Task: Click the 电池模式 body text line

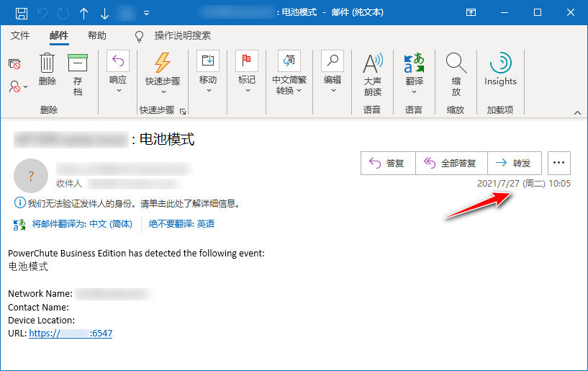Action: 28,267
